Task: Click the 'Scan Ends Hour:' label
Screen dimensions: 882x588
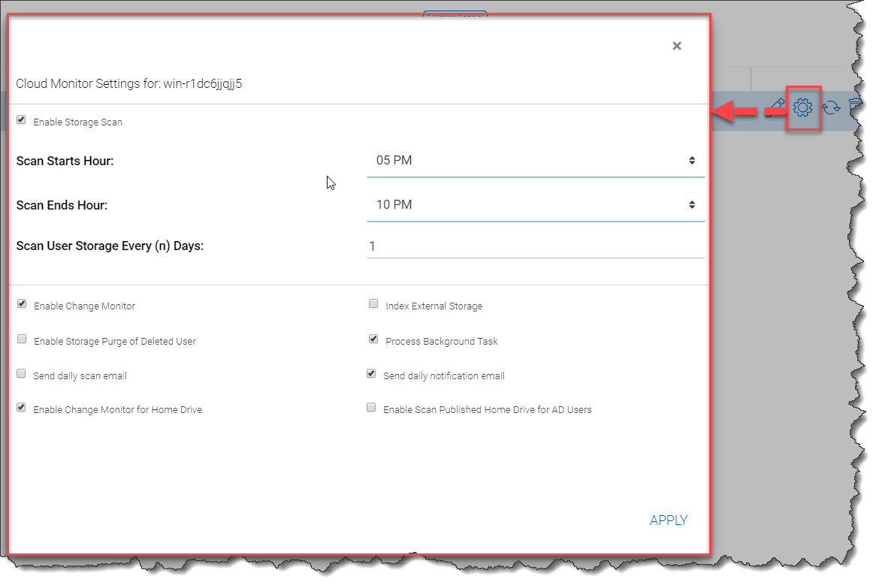Action: coord(62,206)
